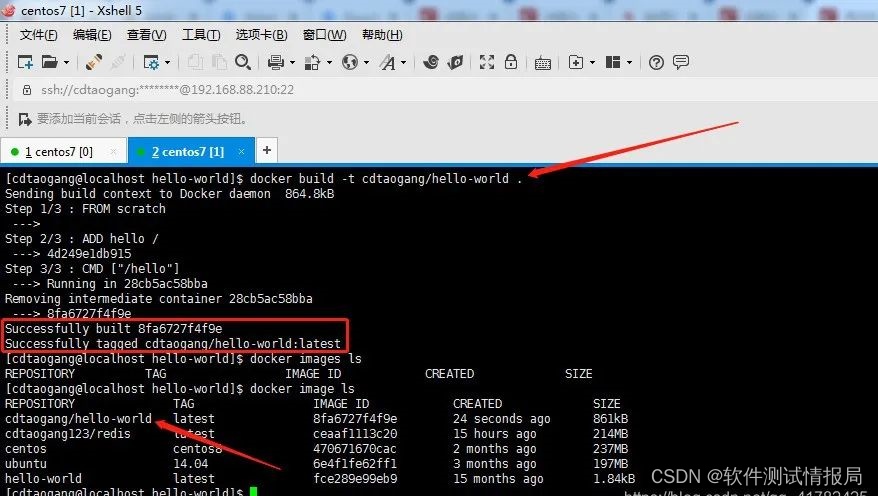The width and height of the screenshot is (878, 496).
Task: Click the ssh://cdtaogang address field
Action: tap(167, 90)
